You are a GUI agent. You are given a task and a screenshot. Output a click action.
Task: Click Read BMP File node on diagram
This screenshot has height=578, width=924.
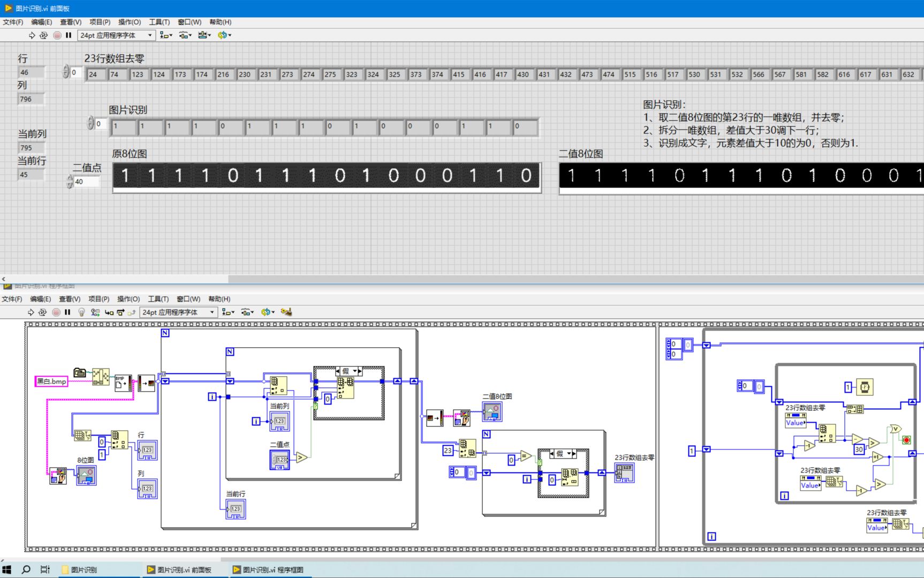click(124, 382)
